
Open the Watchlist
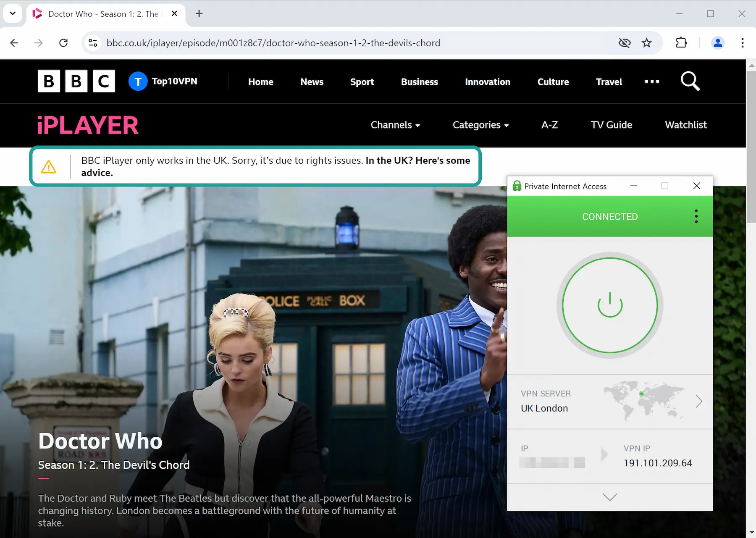click(x=685, y=125)
